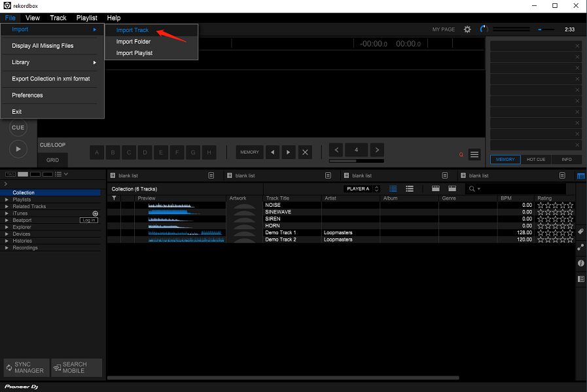Click the related tracks link icon on right sidebar
587x392 pixels.
tap(580, 247)
